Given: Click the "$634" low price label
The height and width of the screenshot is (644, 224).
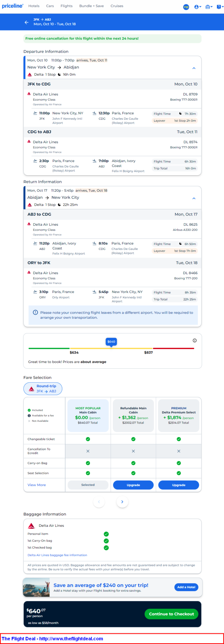Looking at the screenshot, I should coord(74,352).
